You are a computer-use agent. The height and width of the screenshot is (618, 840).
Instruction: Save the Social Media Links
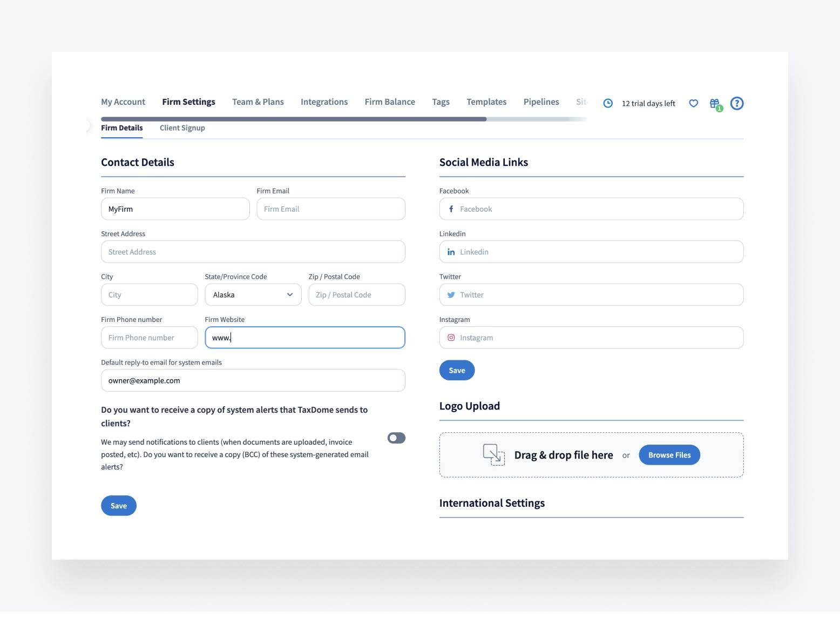tap(457, 371)
